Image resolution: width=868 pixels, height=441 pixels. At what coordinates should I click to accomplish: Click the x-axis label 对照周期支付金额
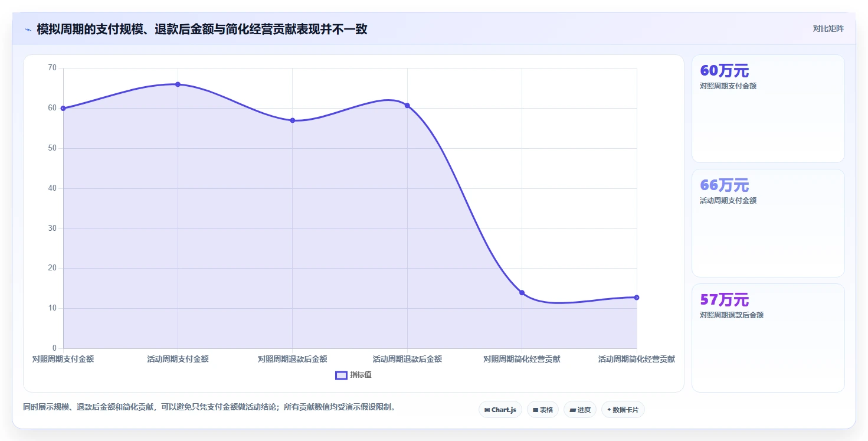coord(63,359)
